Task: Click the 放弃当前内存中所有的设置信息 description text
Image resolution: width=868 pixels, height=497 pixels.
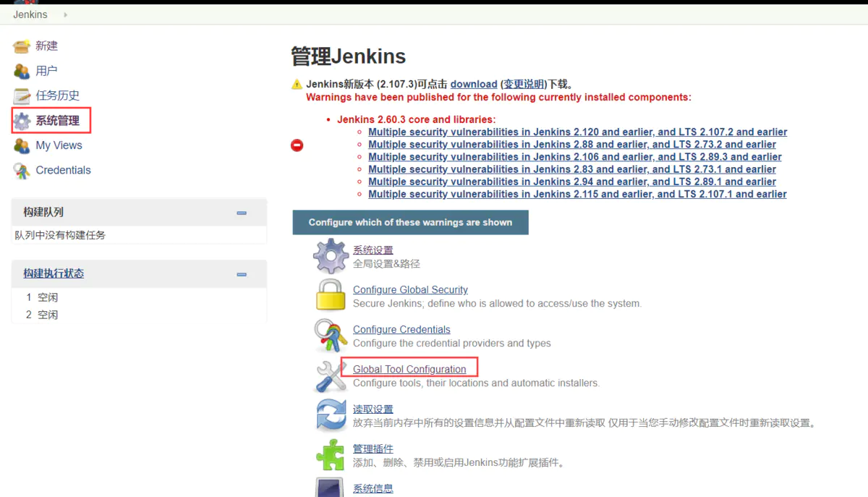Action: (584, 423)
